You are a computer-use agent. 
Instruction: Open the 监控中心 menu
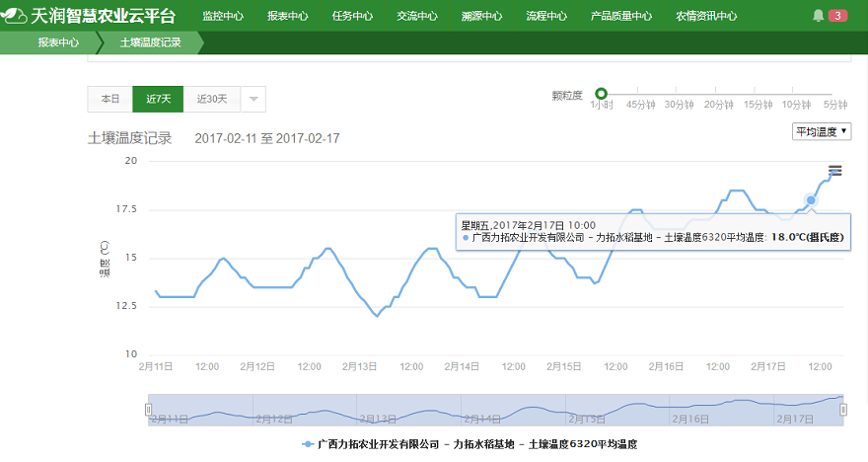[223, 16]
